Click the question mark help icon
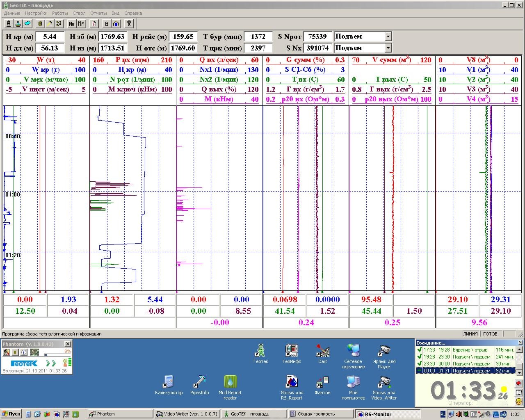Viewport: 525px width, 420px height. click(x=129, y=24)
